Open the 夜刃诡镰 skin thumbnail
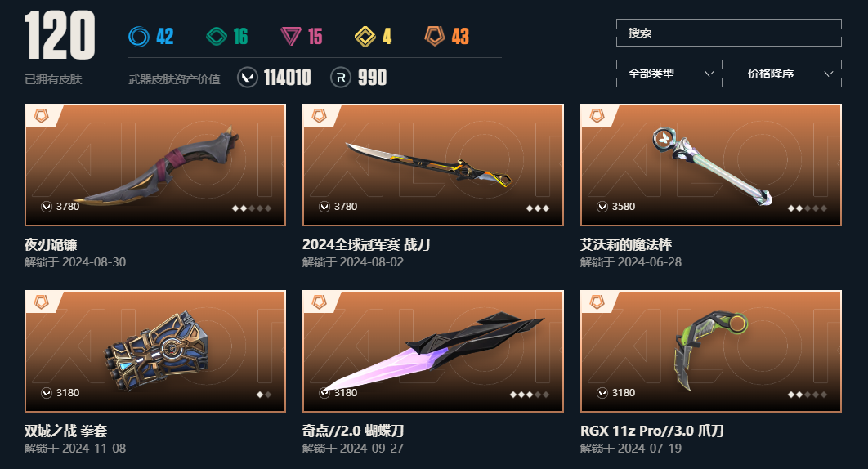Screen dimensions: 868x469 click(x=155, y=165)
